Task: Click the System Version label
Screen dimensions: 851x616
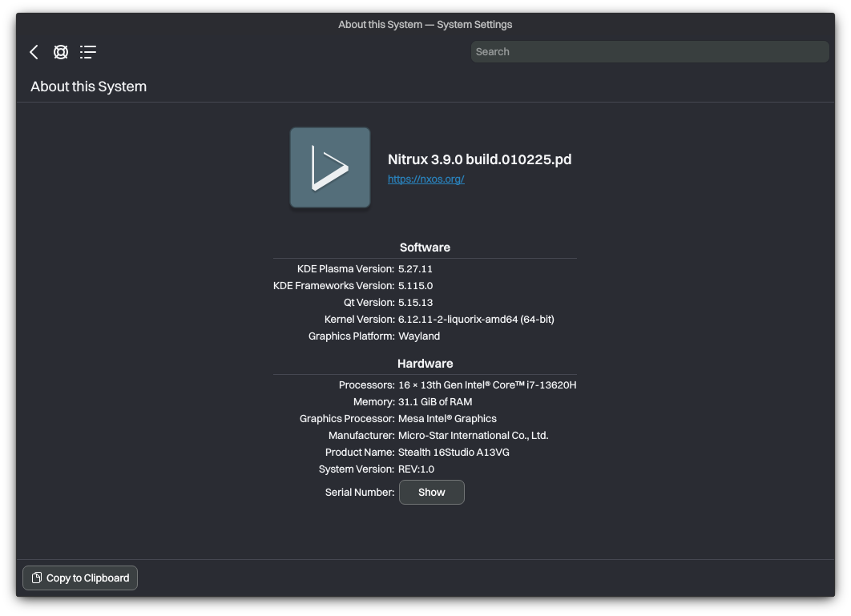Action: coord(357,469)
